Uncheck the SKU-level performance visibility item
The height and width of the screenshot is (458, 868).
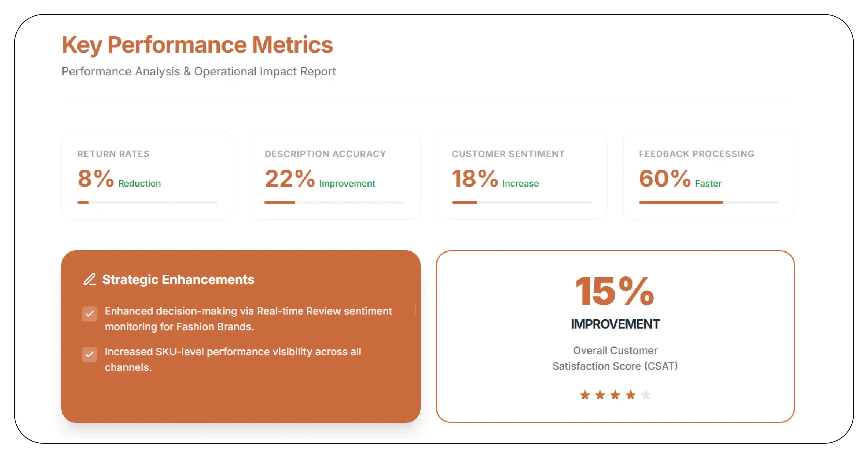(89, 355)
